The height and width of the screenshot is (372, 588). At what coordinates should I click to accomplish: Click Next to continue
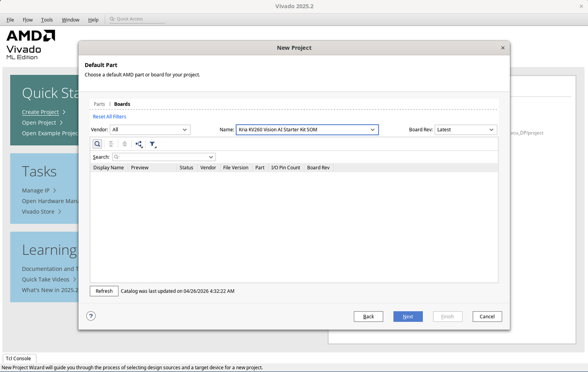click(408, 317)
